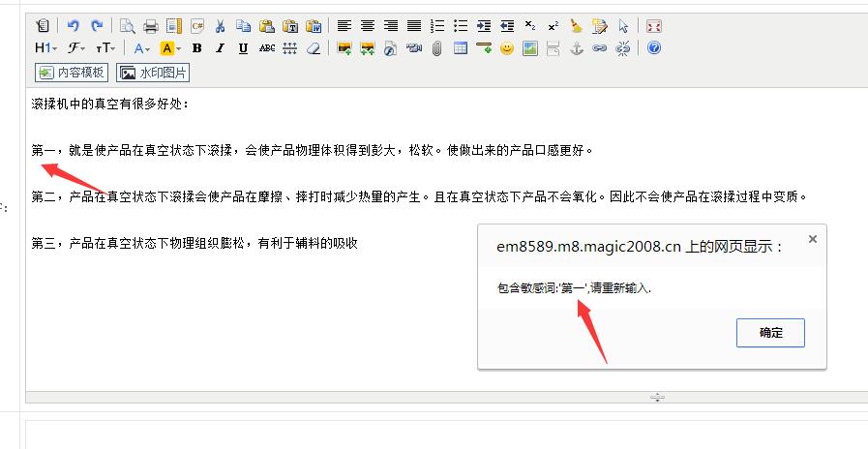
Task: Click the 内容模板 button
Action: point(72,73)
